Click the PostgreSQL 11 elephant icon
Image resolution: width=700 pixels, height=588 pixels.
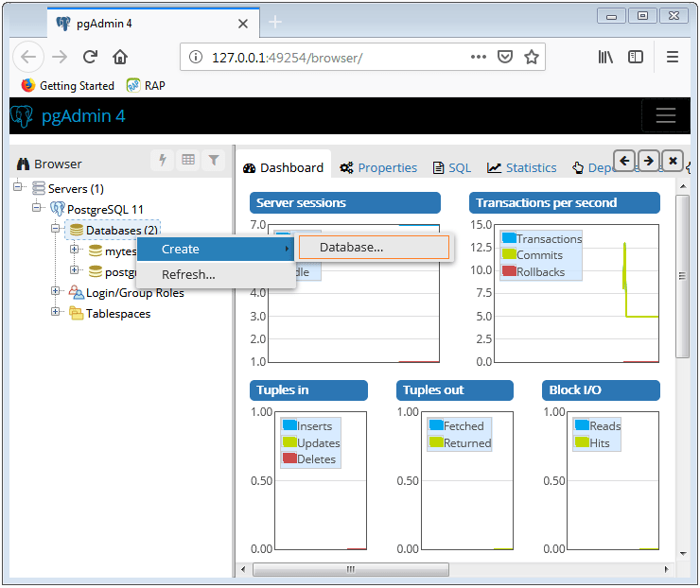[x=57, y=209]
